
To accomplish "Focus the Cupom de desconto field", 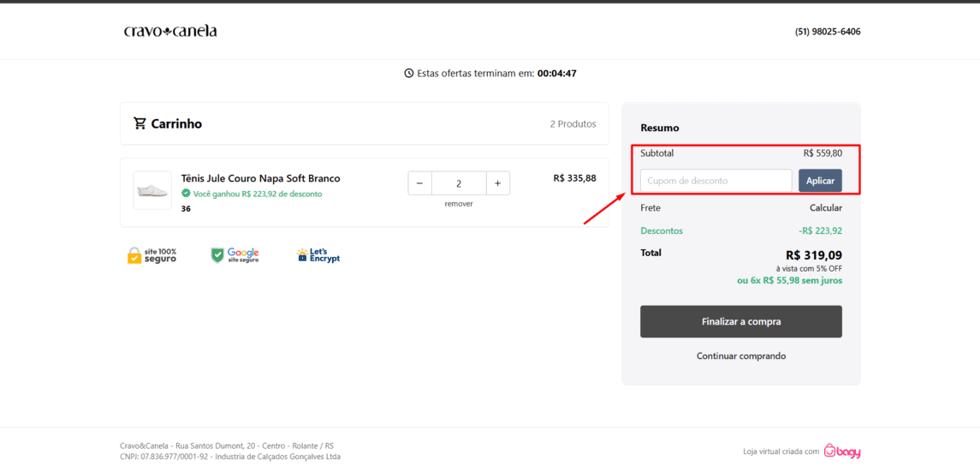I will click(x=716, y=181).
